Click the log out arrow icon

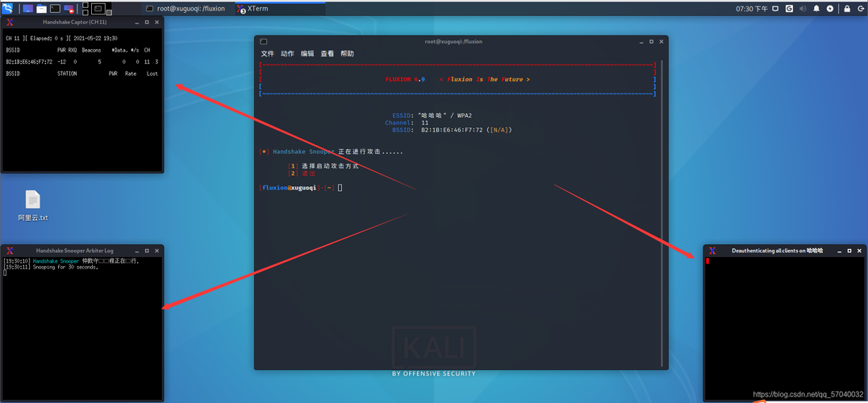point(860,8)
